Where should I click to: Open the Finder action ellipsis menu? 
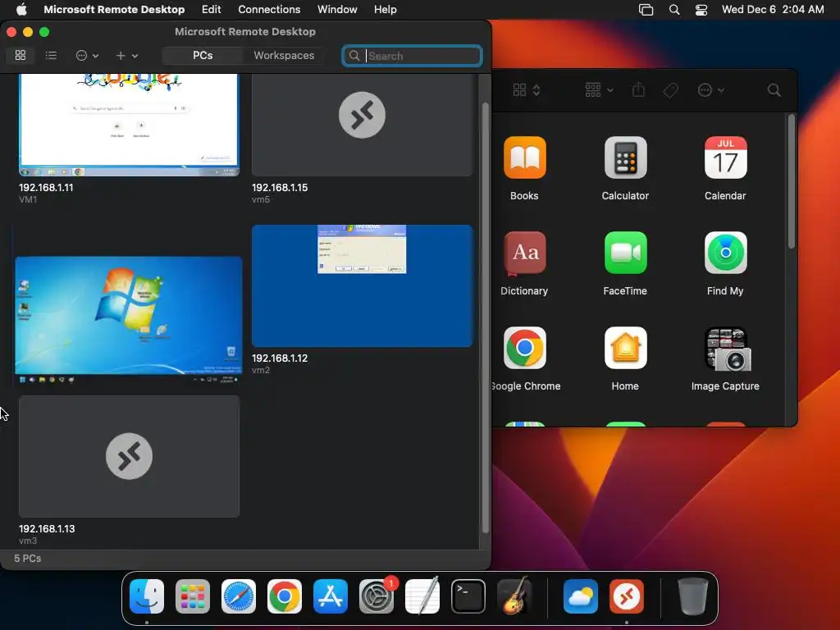click(x=711, y=90)
